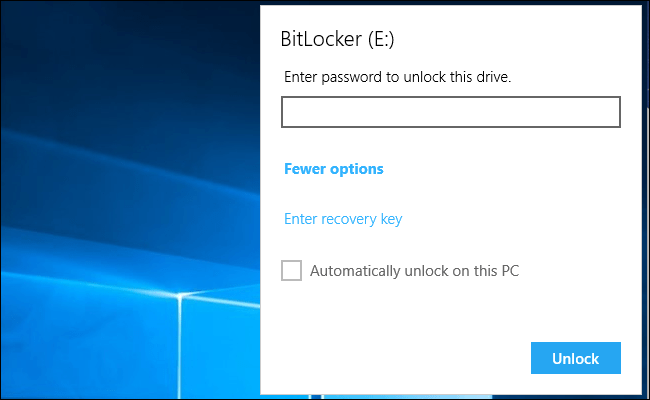Image resolution: width=650 pixels, height=400 pixels.
Task: Click the "Automatically unlock on this PC" label
Action: (414, 270)
